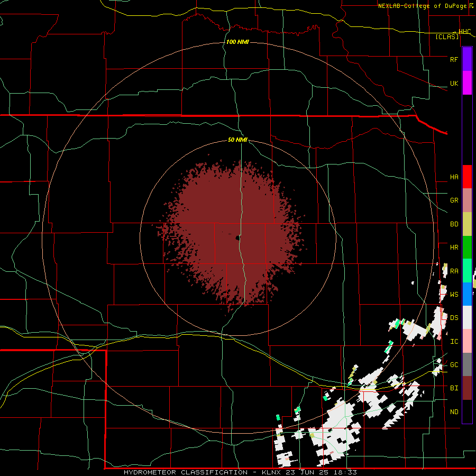Click the radar site center dot

[237, 238]
